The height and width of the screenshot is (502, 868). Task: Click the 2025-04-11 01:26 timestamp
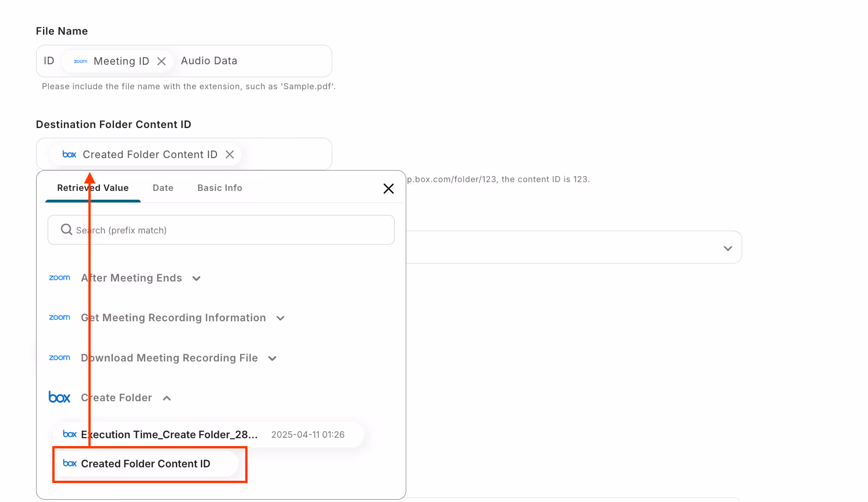[x=308, y=435]
